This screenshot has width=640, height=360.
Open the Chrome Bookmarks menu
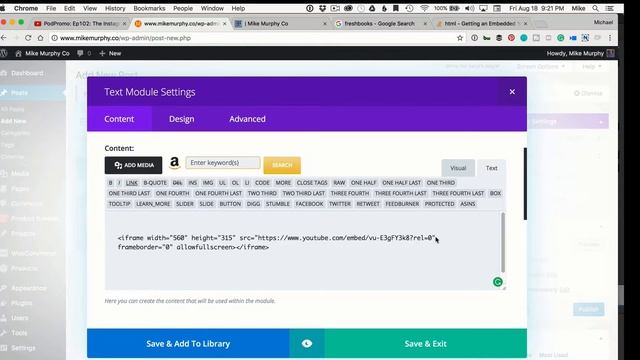[x=149, y=8]
